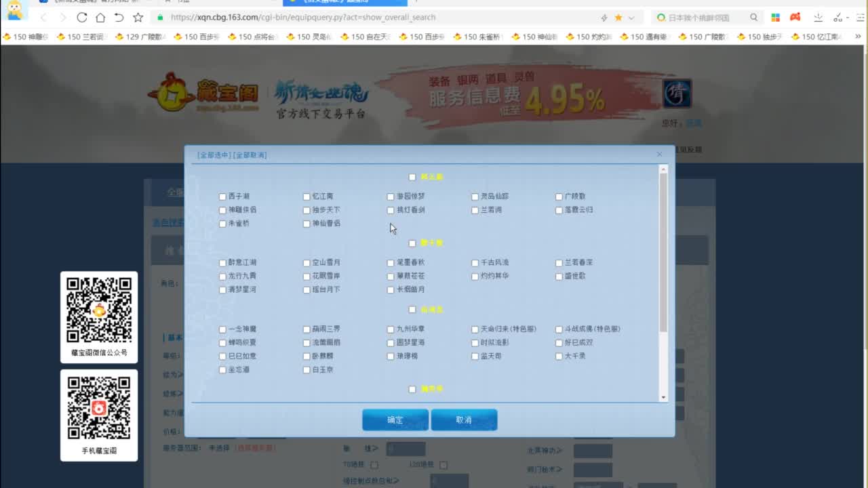This screenshot has height=488, width=868.
Task: Click the dialog scrollbar down arrow
Action: coord(663,397)
